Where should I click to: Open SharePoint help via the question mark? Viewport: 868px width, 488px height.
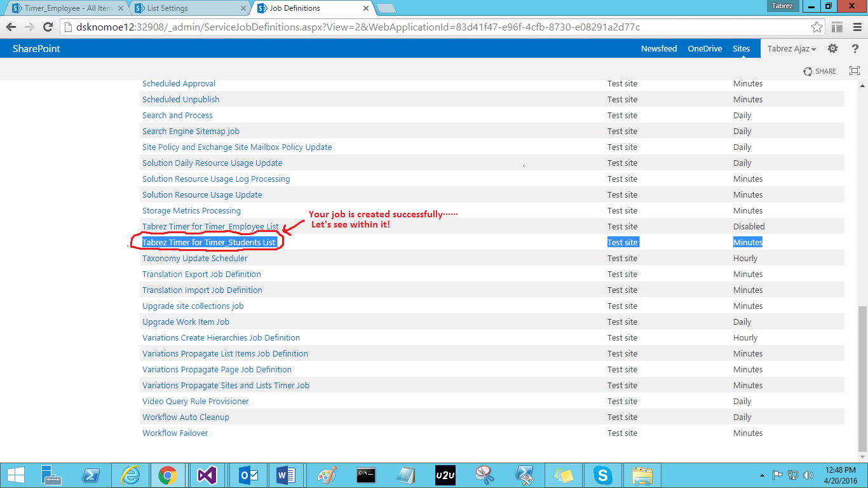pyautogui.click(x=855, y=48)
